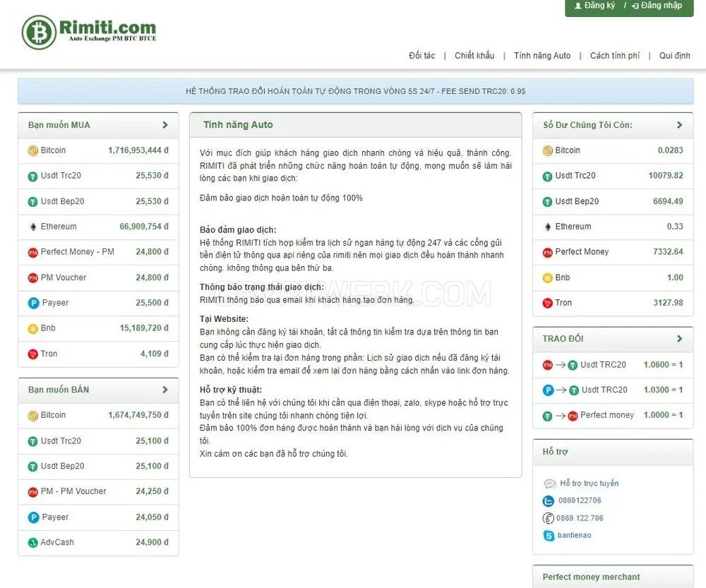Click Usdt Trc20 icon in MUA list
The width and height of the screenshot is (706, 588).
pos(33,176)
